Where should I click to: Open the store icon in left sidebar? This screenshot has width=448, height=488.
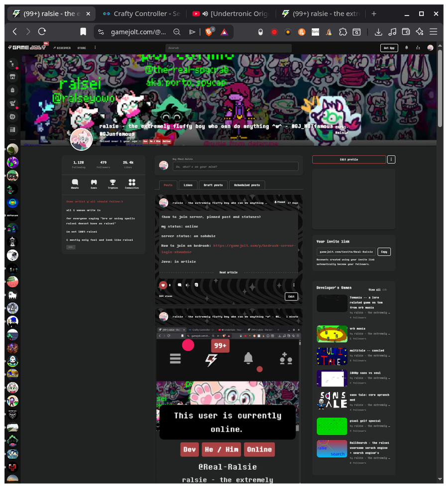[12, 77]
